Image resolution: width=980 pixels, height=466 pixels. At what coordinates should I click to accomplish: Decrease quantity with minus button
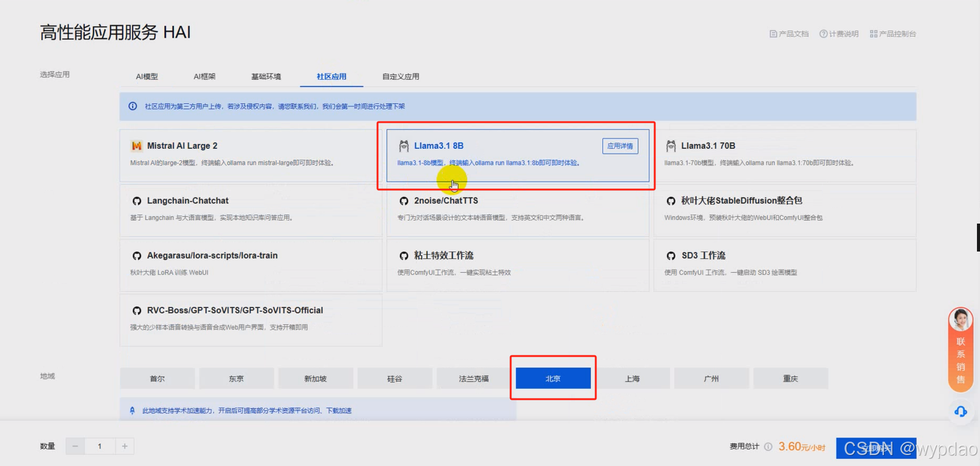pyautogui.click(x=75, y=446)
